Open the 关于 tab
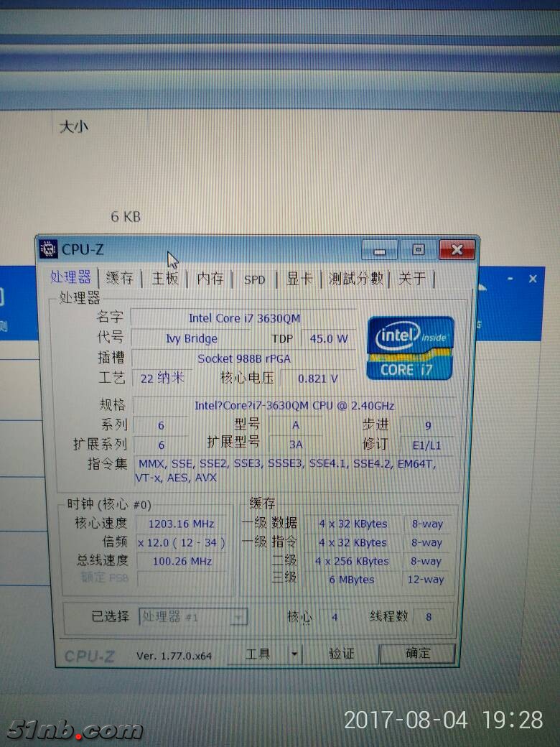Viewport: 560px width, 747px height. click(412, 278)
